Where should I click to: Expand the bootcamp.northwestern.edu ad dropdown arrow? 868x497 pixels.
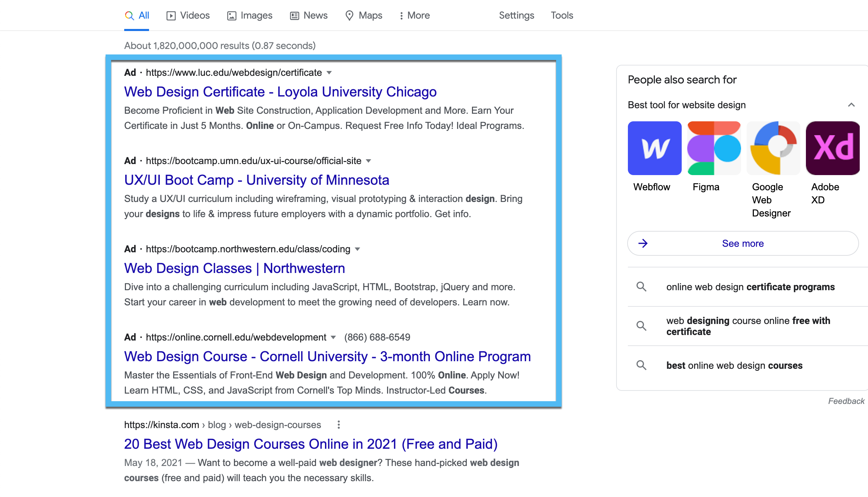[357, 249]
